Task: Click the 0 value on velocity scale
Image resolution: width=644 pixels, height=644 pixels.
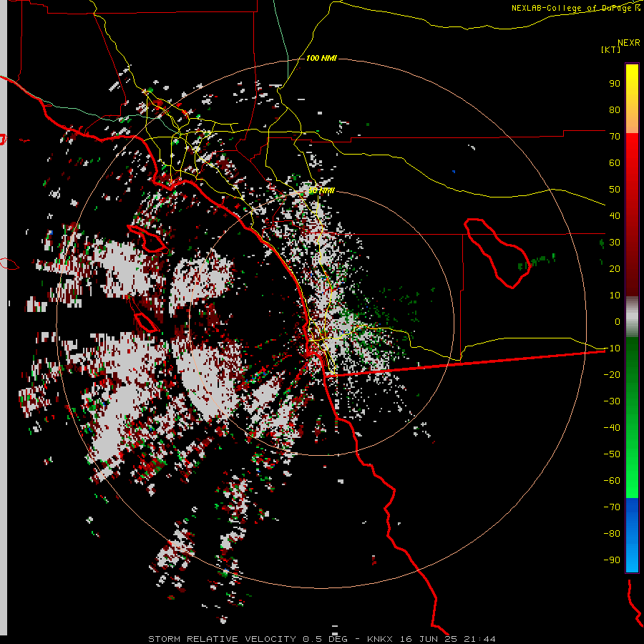Action: coord(618,321)
